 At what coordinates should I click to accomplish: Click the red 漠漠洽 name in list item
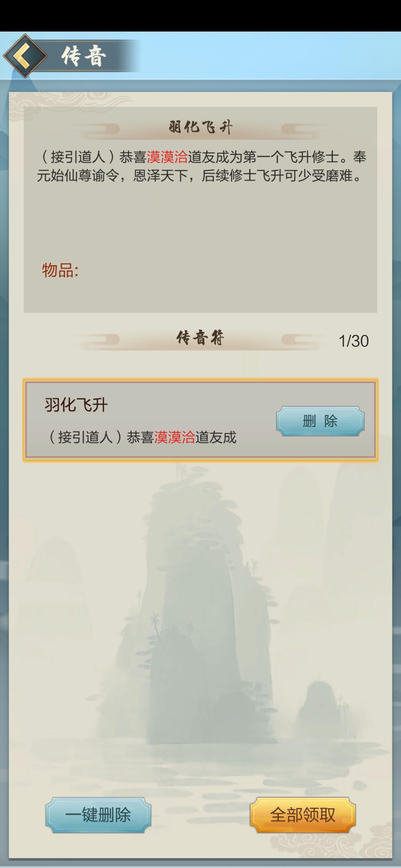click(x=175, y=437)
